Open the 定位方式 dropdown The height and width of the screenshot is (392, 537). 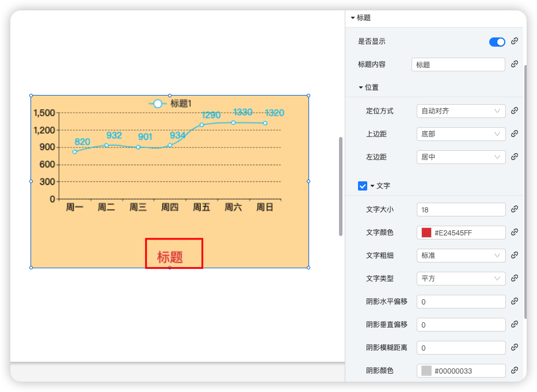(x=461, y=111)
